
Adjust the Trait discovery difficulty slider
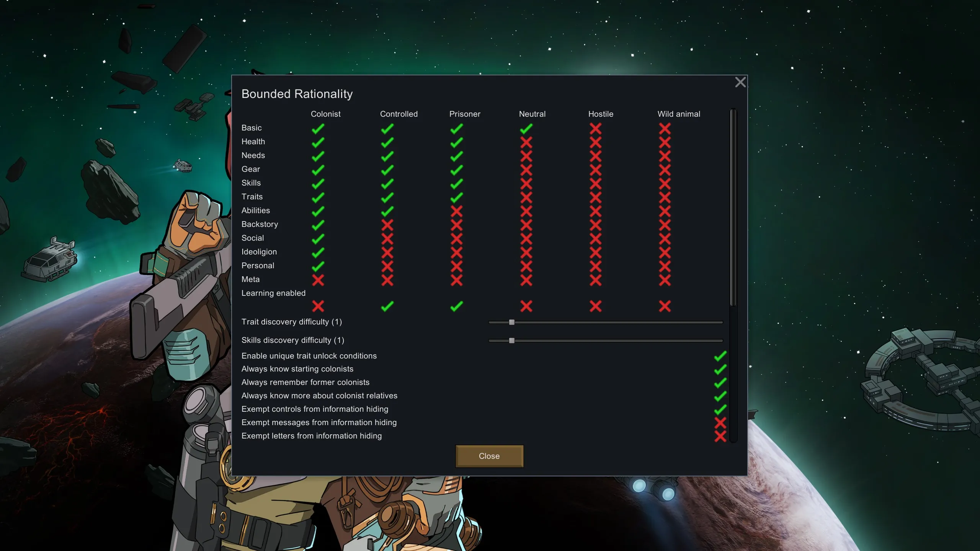tap(606, 322)
